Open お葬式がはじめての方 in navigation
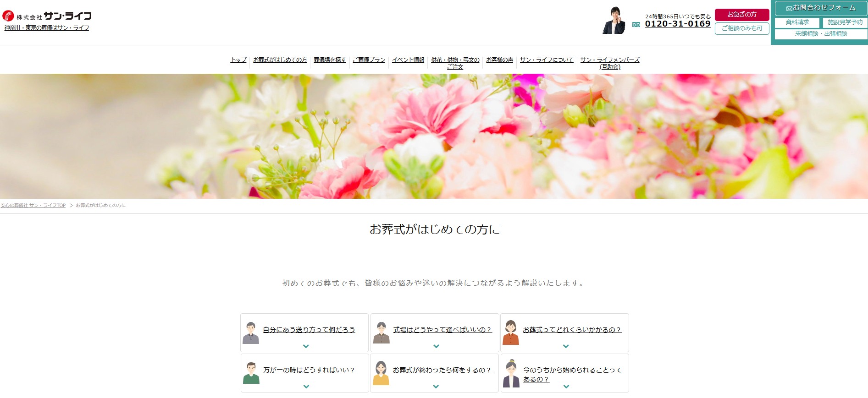This screenshot has height=398, width=868. (280, 60)
